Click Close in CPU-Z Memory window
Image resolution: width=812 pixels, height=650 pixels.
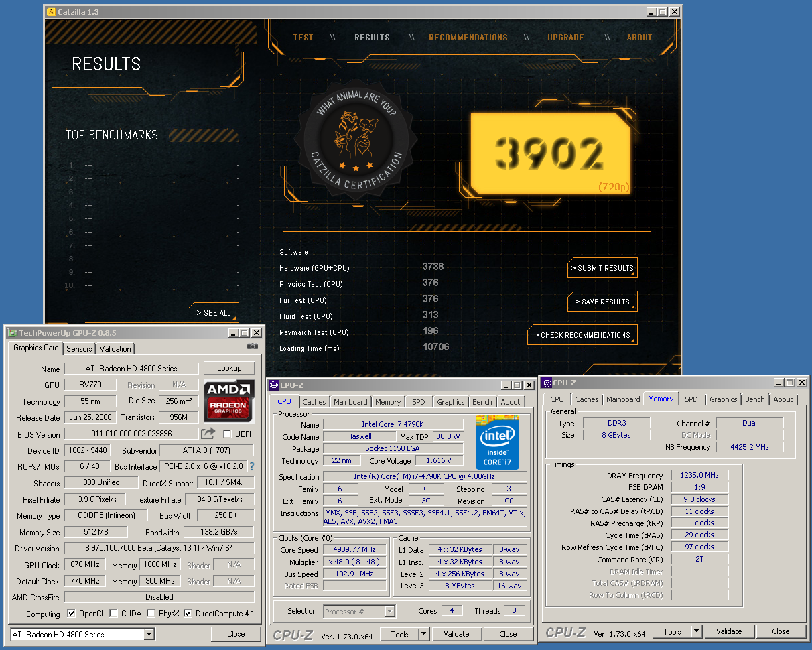(781, 631)
